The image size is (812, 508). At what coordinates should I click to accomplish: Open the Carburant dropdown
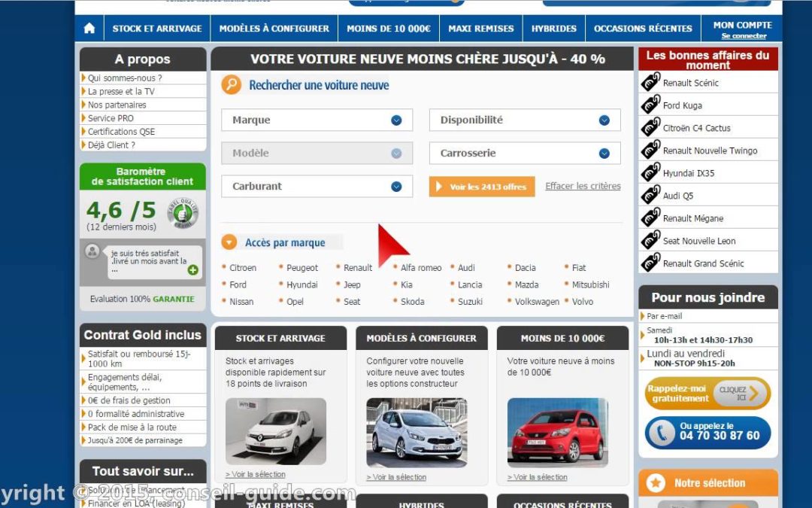317,186
